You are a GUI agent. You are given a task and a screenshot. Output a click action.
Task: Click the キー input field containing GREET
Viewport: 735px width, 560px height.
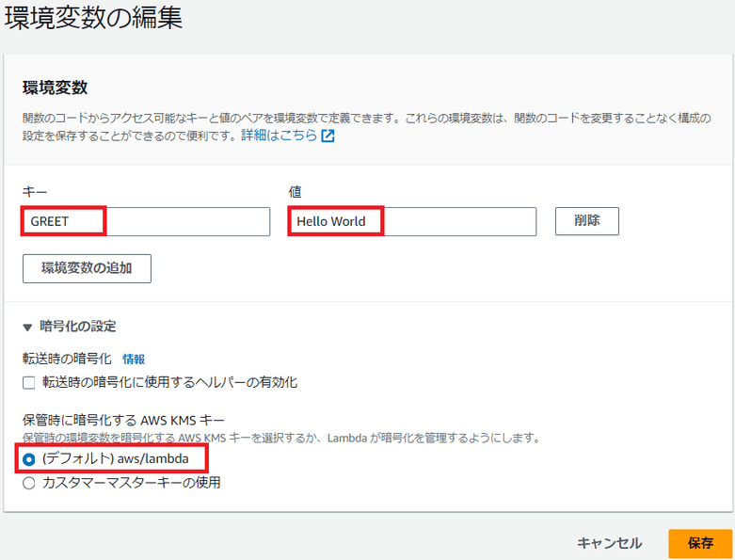146,221
